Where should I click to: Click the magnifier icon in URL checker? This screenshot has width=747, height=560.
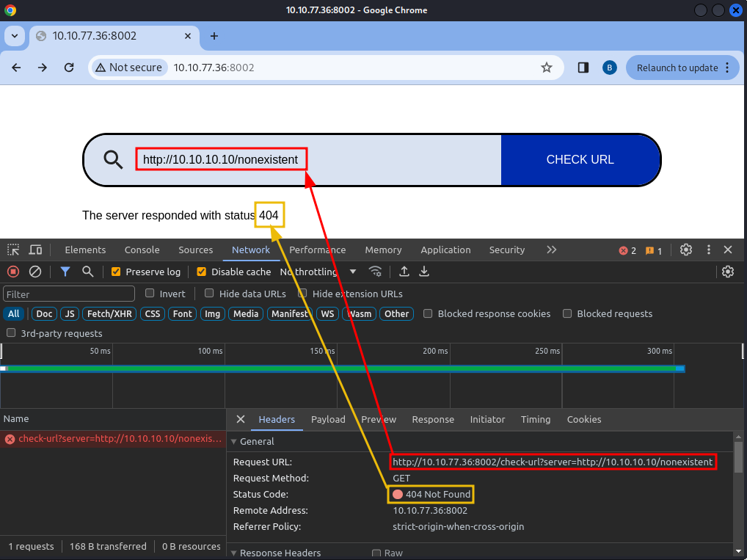[113, 160]
